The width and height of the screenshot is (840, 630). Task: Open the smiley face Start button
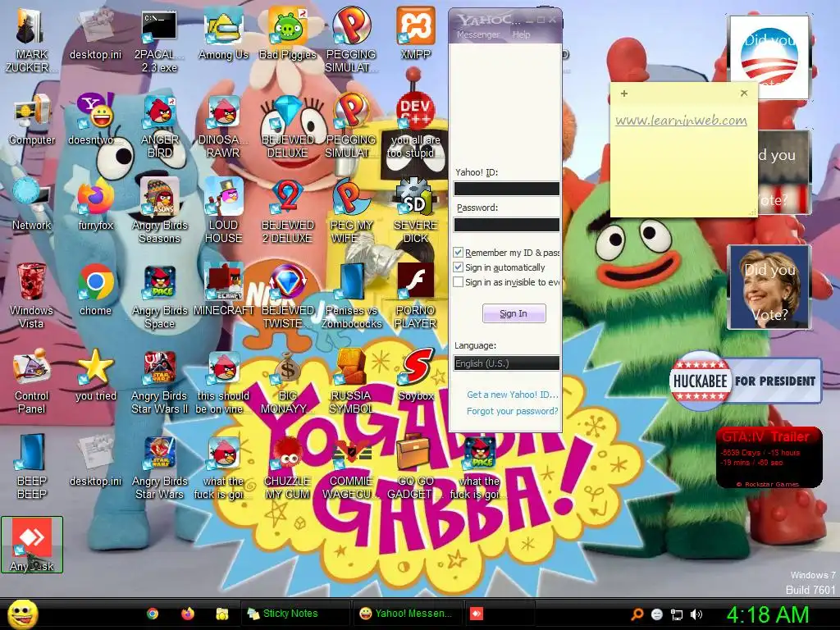pyautogui.click(x=22, y=614)
